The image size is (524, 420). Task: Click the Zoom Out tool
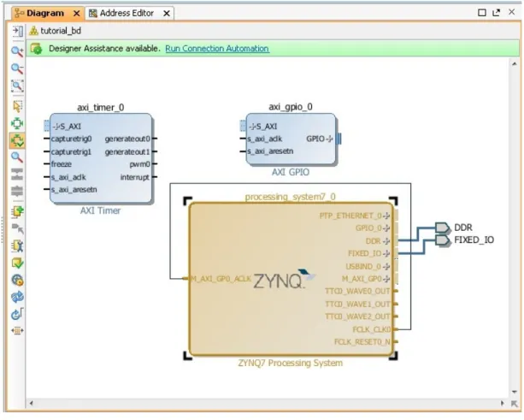pyautogui.click(x=17, y=68)
